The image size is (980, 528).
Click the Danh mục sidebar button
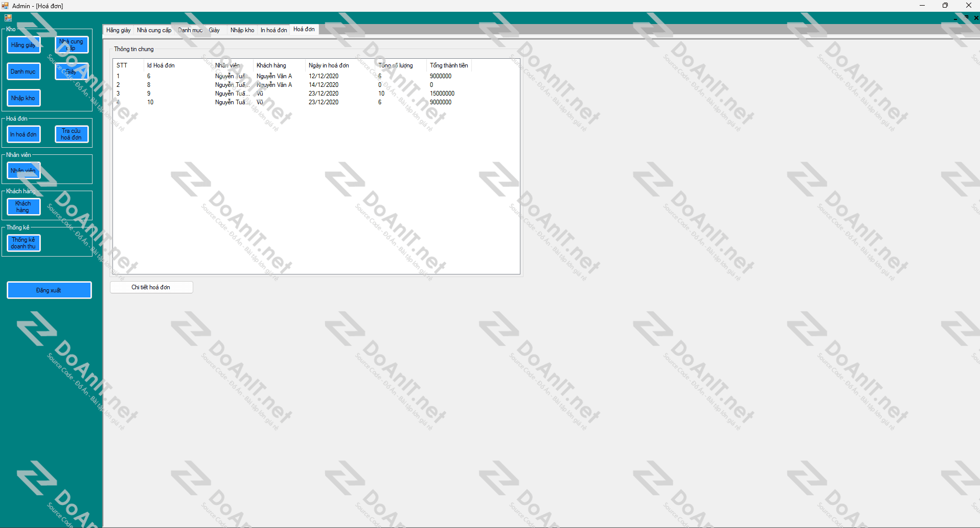click(24, 72)
